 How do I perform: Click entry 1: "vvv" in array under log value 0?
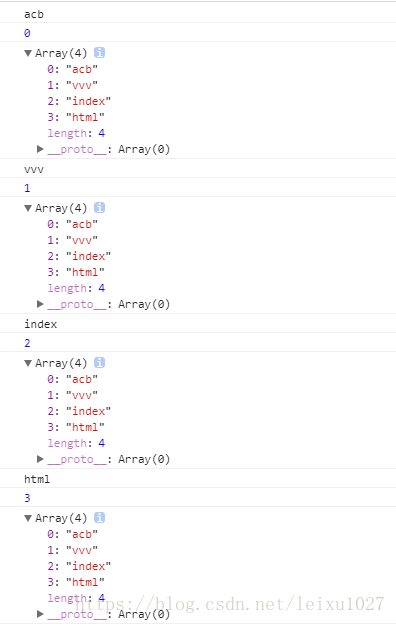(x=72, y=85)
